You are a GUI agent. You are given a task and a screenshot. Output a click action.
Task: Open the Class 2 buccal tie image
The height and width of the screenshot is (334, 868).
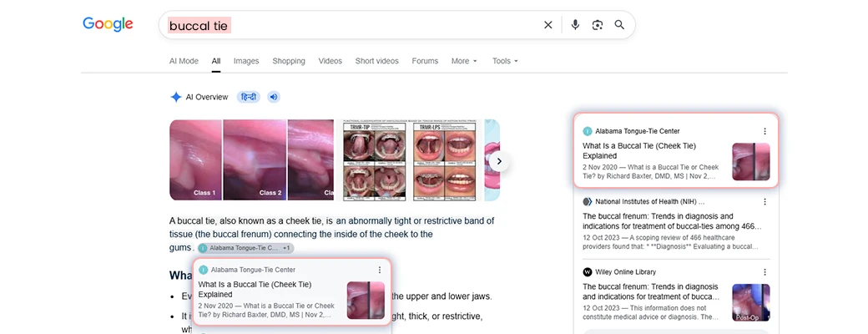coord(255,160)
